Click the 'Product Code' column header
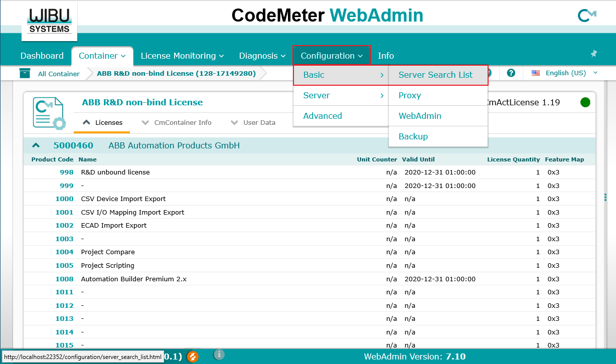Screen dimensions: 616x364 pos(52,159)
